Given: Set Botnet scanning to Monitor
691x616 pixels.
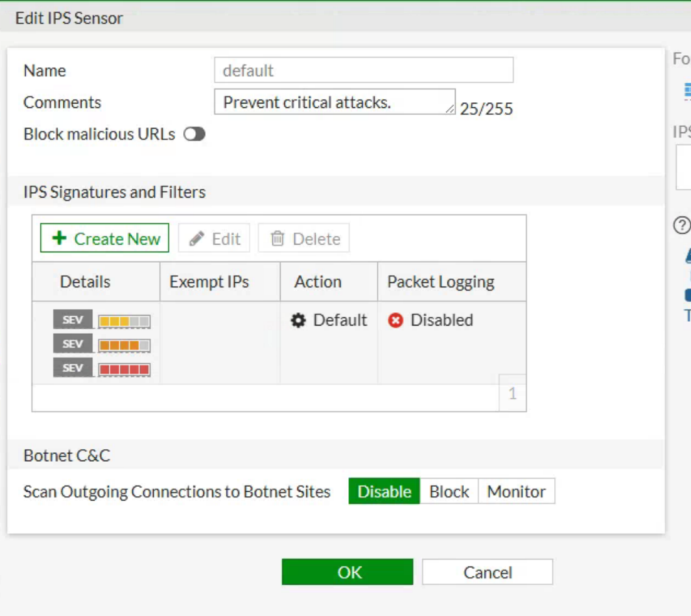Looking at the screenshot, I should 516,492.
